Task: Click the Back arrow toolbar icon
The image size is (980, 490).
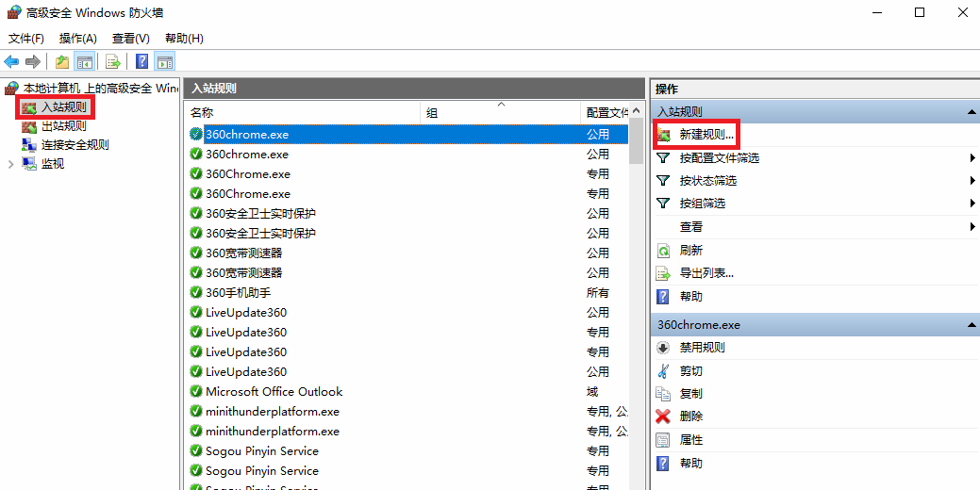Action: [x=11, y=61]
